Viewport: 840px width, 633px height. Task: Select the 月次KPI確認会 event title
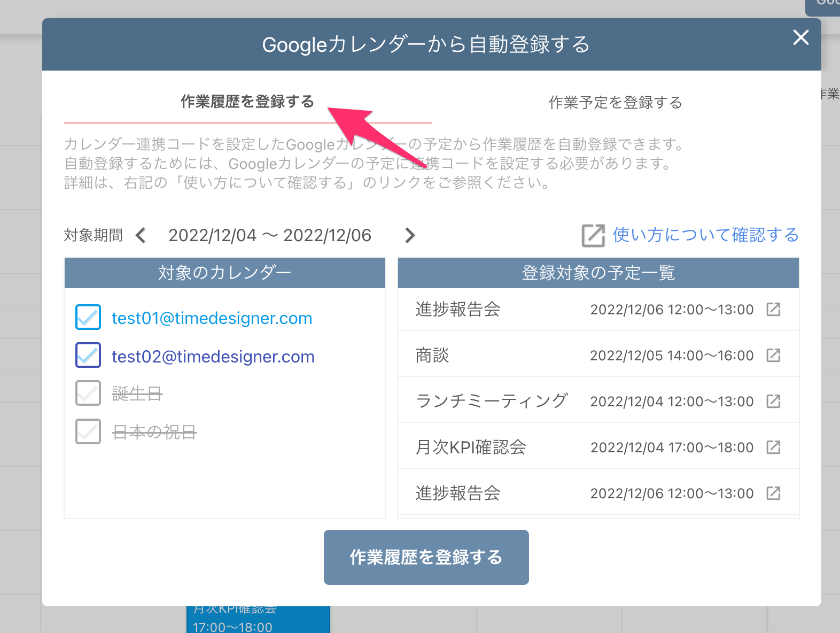pyautogui.click(x=471, y=447)
